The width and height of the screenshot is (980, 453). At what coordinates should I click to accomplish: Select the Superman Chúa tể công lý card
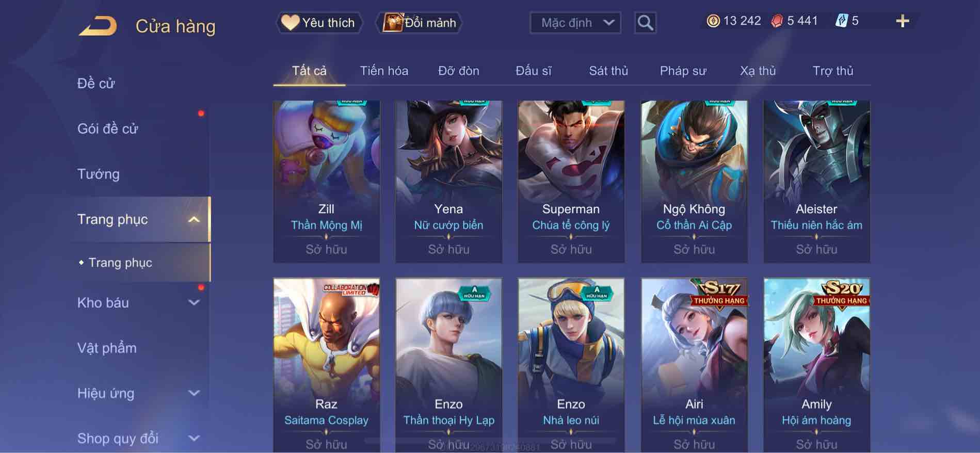571,182
